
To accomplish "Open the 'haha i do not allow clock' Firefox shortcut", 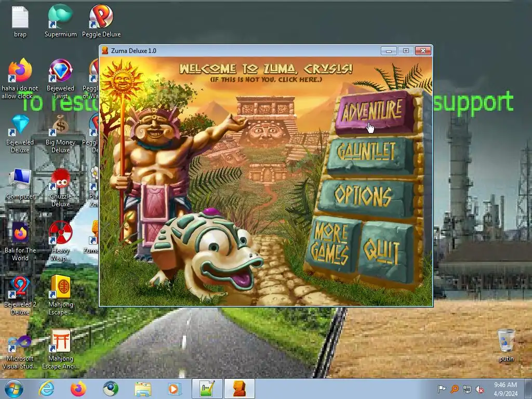I will [20, 79].
